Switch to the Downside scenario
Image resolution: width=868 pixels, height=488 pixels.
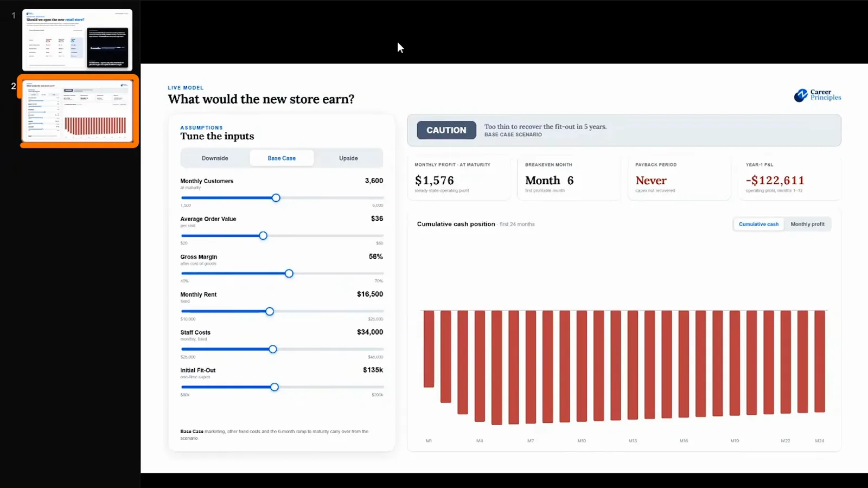point(215,158)
